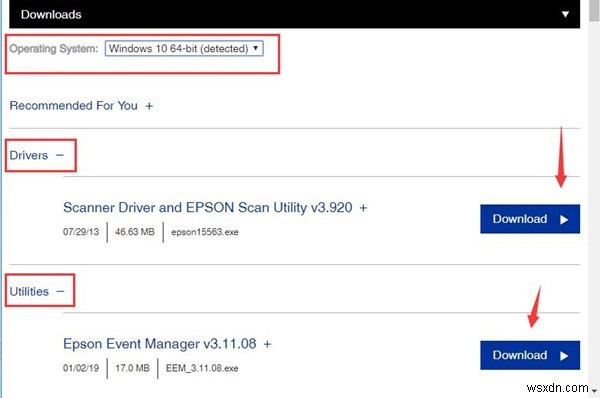Click the vertical scrollbar thumb
The width and height of the screenshot is (600, 398).
click(x=594, y=10)
